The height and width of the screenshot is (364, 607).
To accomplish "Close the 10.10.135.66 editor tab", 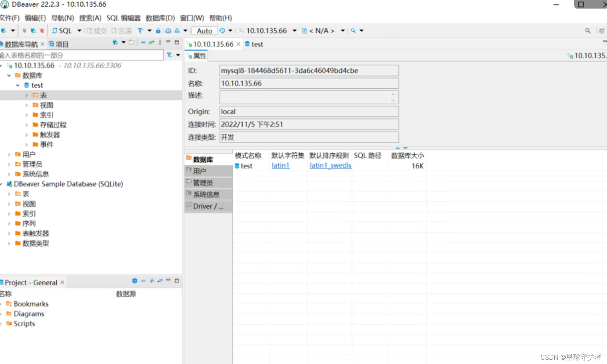I will pyautogui.click(x=238, y=44).
